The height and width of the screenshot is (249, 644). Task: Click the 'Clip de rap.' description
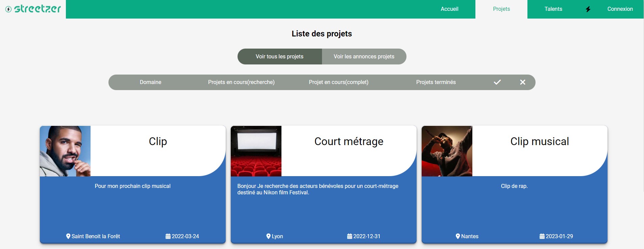click(514, 186)
